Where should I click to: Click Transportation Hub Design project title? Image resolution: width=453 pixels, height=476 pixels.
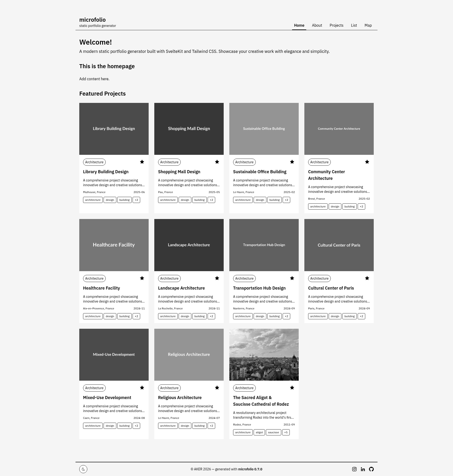[x=259, y=288]
